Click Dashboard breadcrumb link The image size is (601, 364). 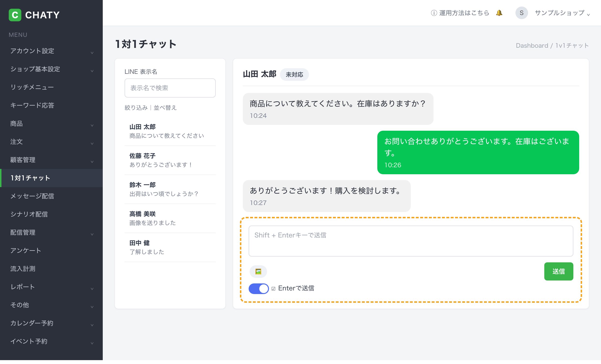[x=532, y=45]
